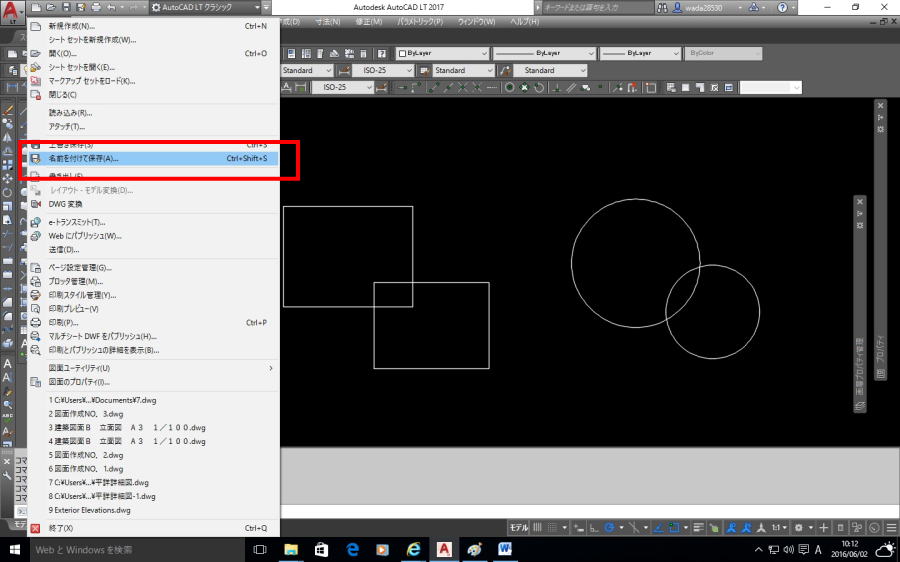Screen dimensions: 900x562
Task: Toggle lineweight display in status bar
Action: tap(699, 527)
